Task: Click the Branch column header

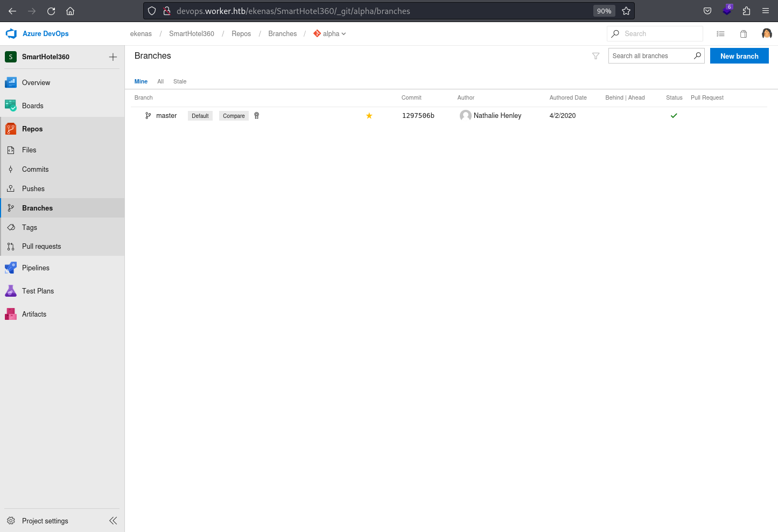Action: pyautogui.click(x=144, y=97)
